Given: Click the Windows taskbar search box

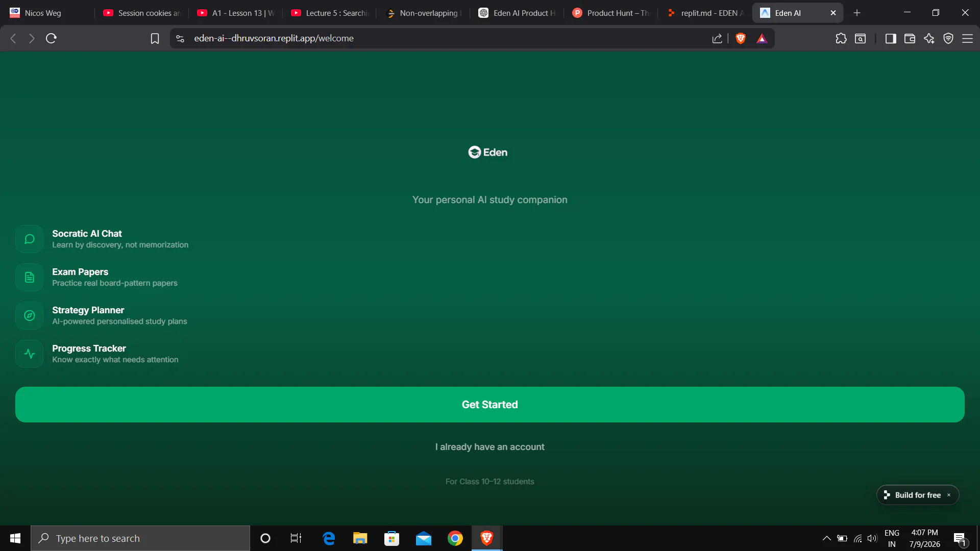Looking at the screenshot, I should pos(140,538).
